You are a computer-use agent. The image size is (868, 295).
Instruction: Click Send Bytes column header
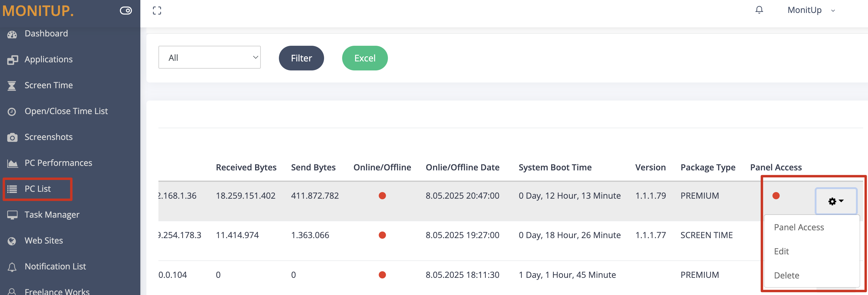point(313,167)
